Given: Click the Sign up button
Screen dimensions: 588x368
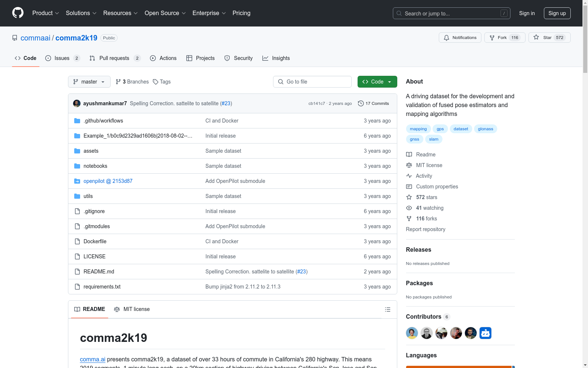Looking at the screenshot, I should pos(557,13).
